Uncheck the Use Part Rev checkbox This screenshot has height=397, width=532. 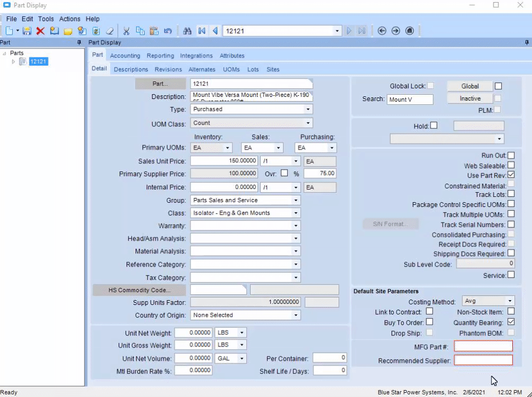click(x=511, y=175)
